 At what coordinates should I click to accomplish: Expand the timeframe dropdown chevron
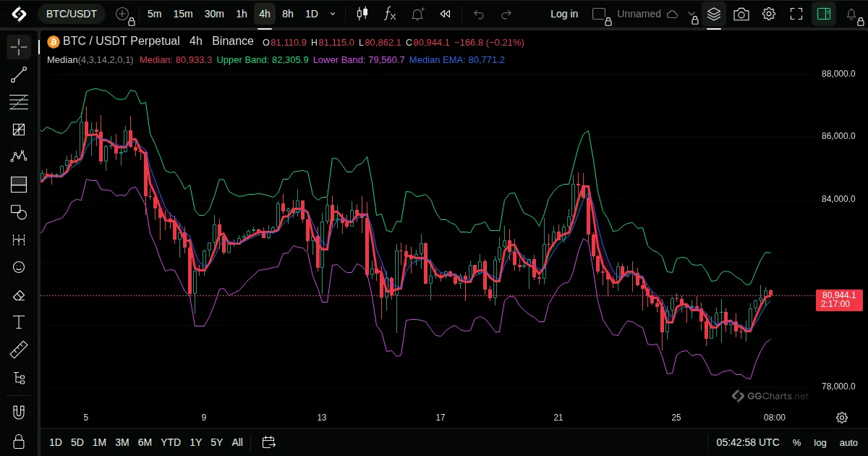pyautogui.click(x=333, y=14)
